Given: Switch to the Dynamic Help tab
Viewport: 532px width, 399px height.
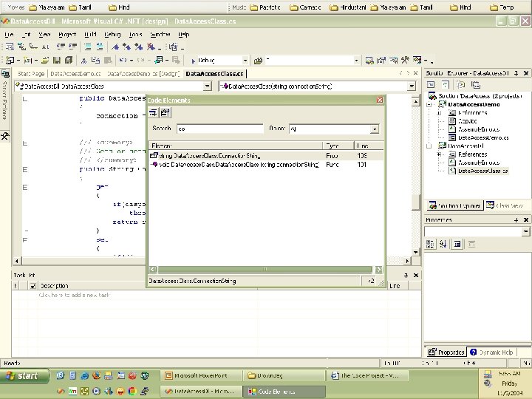Looking at the screenshot, I should click(x=491, y=352).
